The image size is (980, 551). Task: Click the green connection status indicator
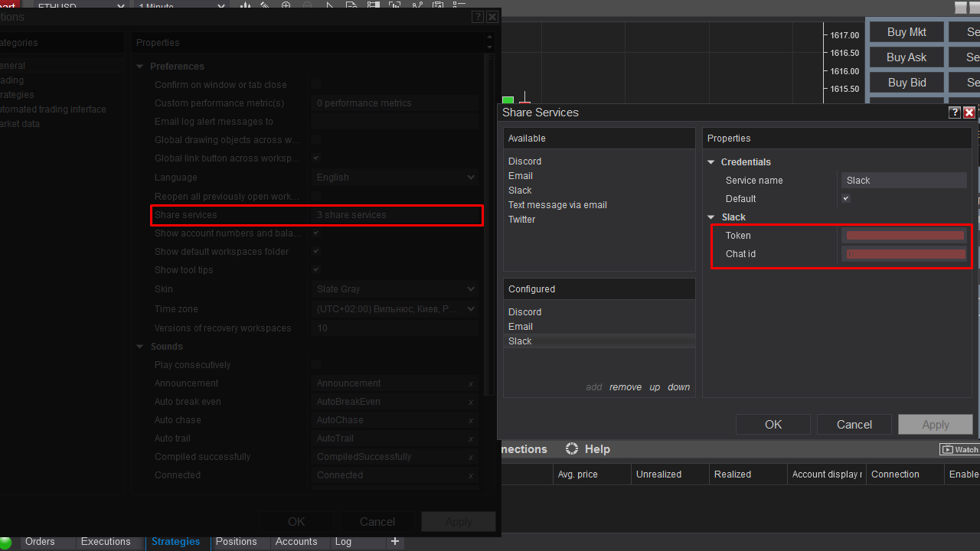coord(5,542)
